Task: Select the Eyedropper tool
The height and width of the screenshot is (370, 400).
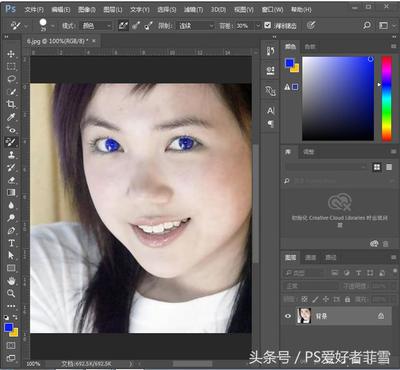Action: click(x=11, y=117)
